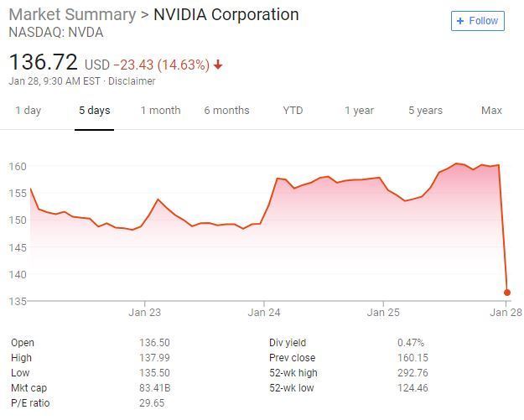The width and height of the screenshot is (524, 420).
Task: Click the red down arrow price indicator
Action: tap(219, 65)
